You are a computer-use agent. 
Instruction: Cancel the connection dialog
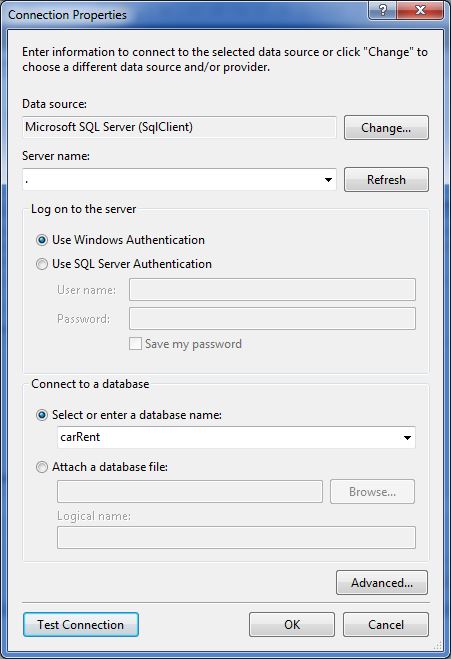386,625
